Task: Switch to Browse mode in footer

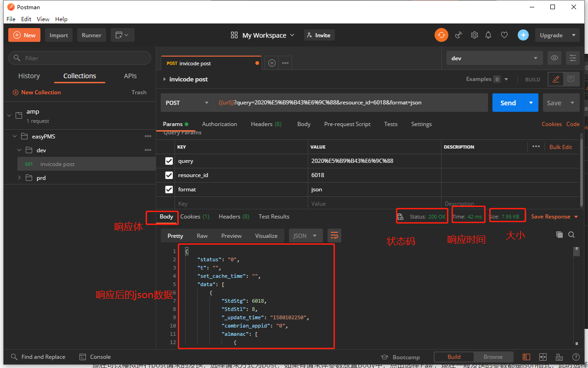Action: (493, 357)
